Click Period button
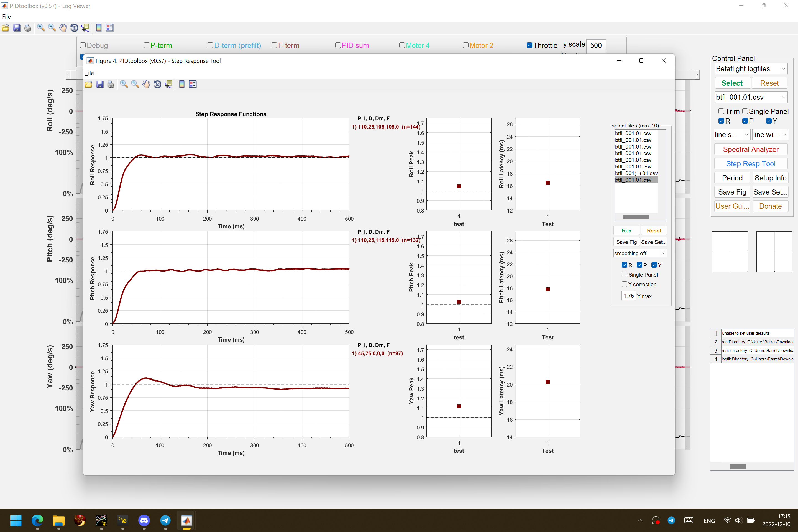 [x=732, y=178]
